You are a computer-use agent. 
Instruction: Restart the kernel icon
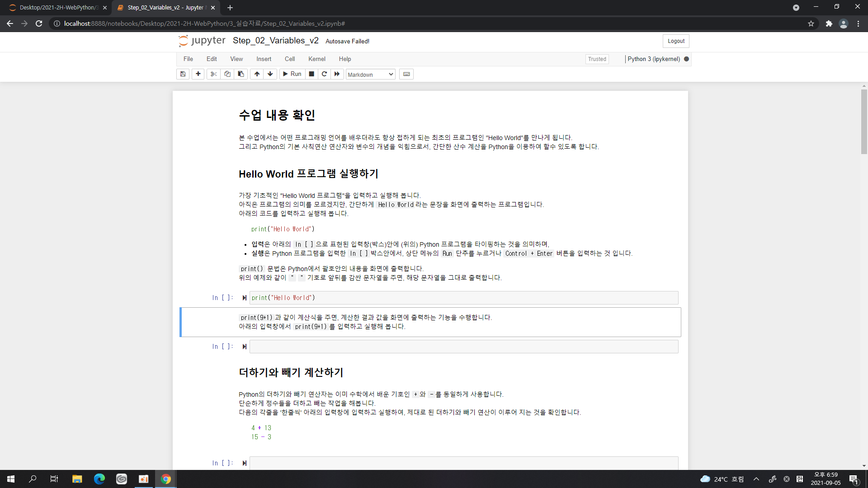tap(324, 74)
